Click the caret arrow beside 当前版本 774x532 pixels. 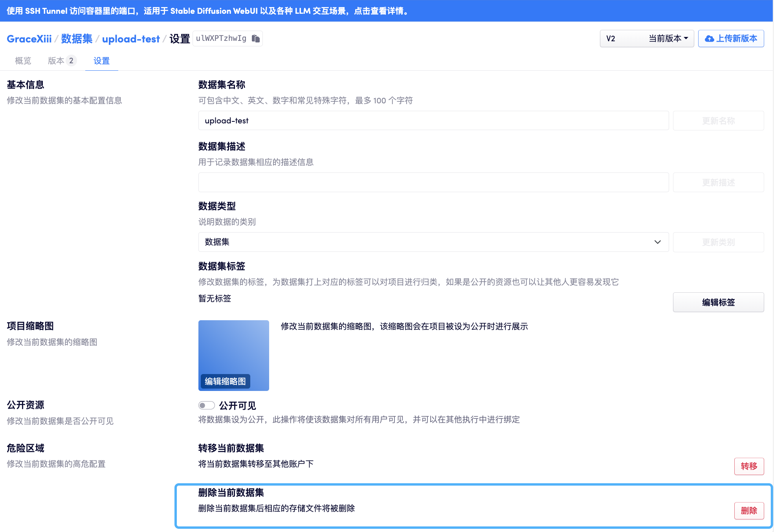(x=686, y=39)
